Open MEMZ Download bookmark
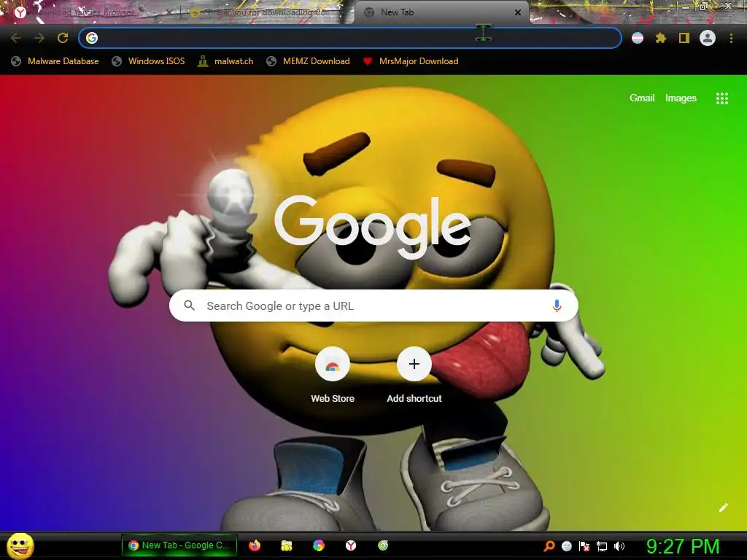This screenshot has height=560, width=747. [309, 61]
